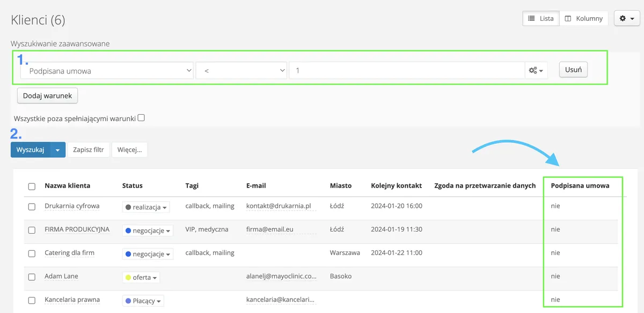The width and height of the screenshot is (644, 313).
Task: Click the 2024-01-19 11:30 contact date
Action: (397, 229)
